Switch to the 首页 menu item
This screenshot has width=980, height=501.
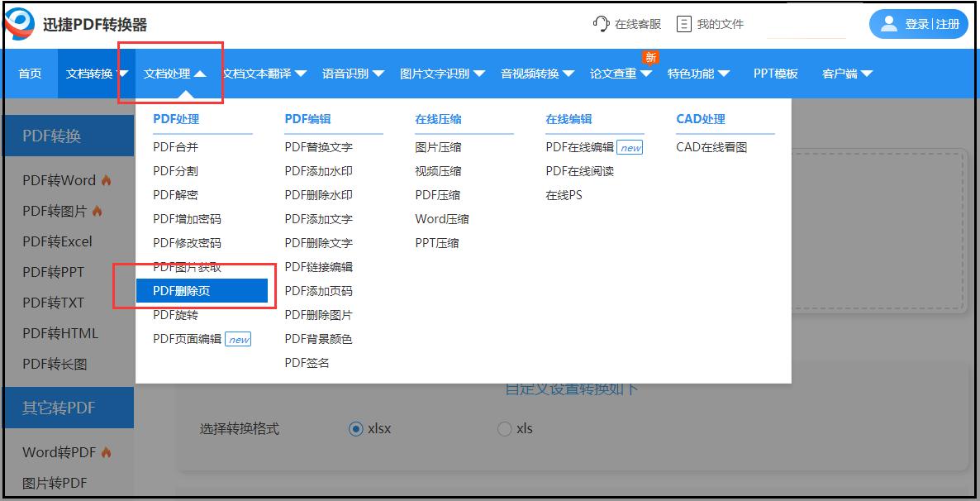[x=29, y=73]
